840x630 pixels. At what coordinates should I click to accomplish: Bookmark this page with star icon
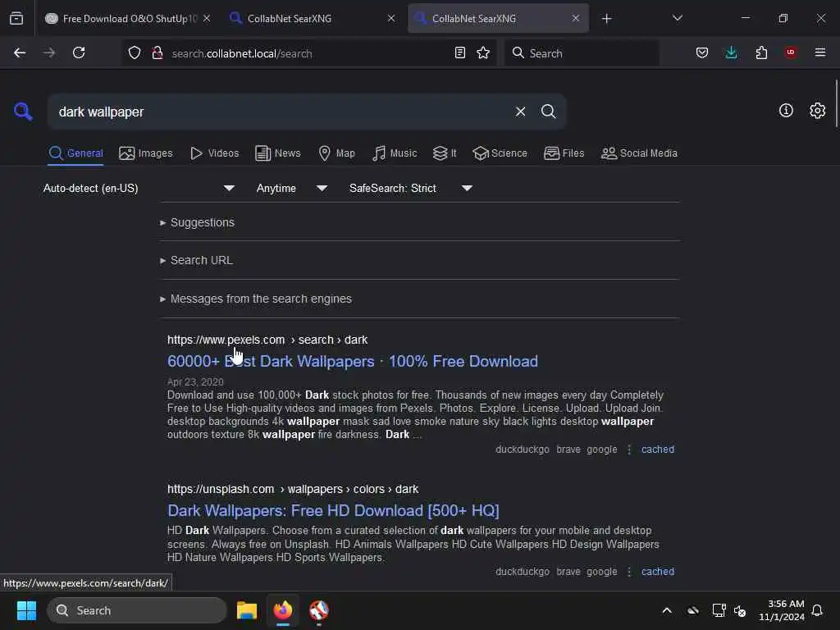pyautogui.click(x=483, y=52)
